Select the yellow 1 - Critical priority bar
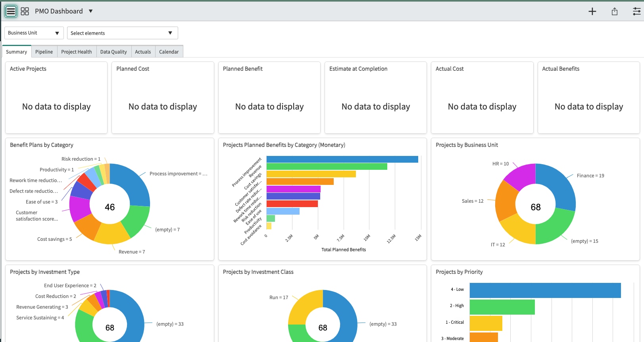 [486, 323]
